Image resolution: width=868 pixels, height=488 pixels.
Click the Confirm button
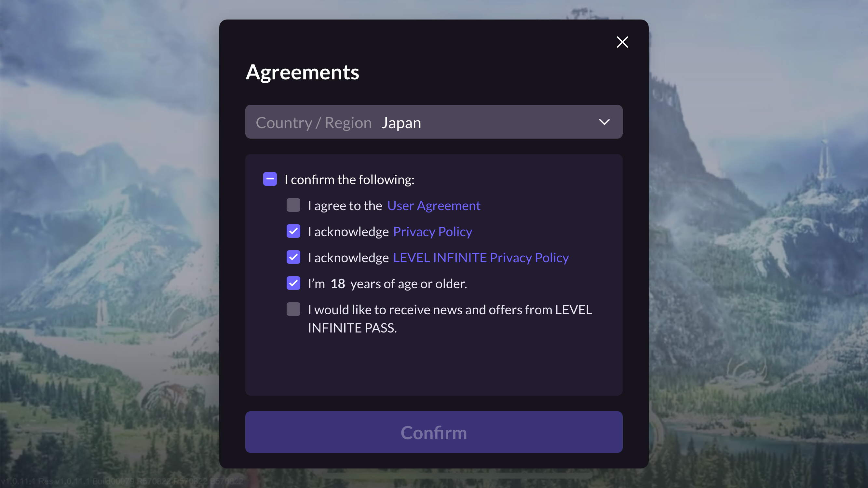point(434,432)
